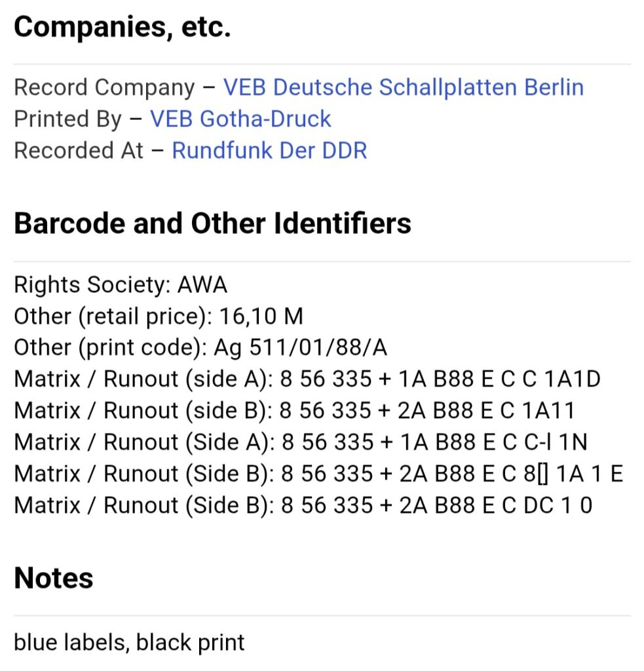This screenshot has height=671, width=644.
Task: Click the Printed By label text
Action: (x=68, y=119)
